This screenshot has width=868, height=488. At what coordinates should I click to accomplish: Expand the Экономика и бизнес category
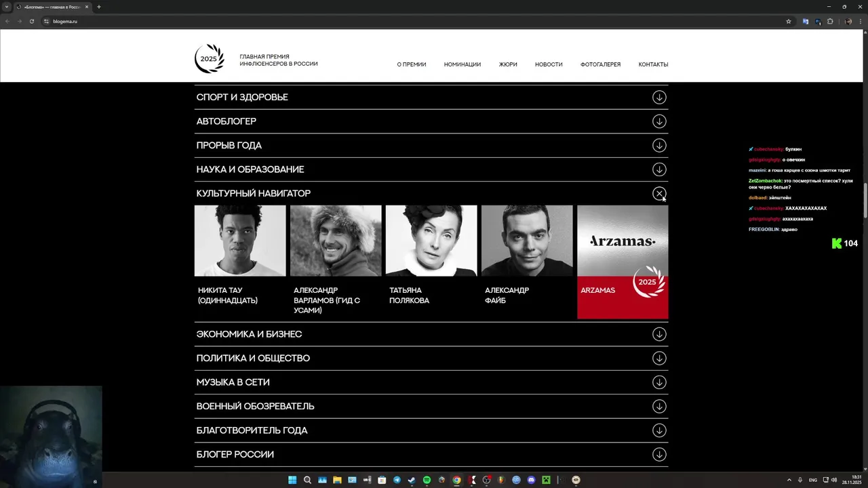point(659,334)
